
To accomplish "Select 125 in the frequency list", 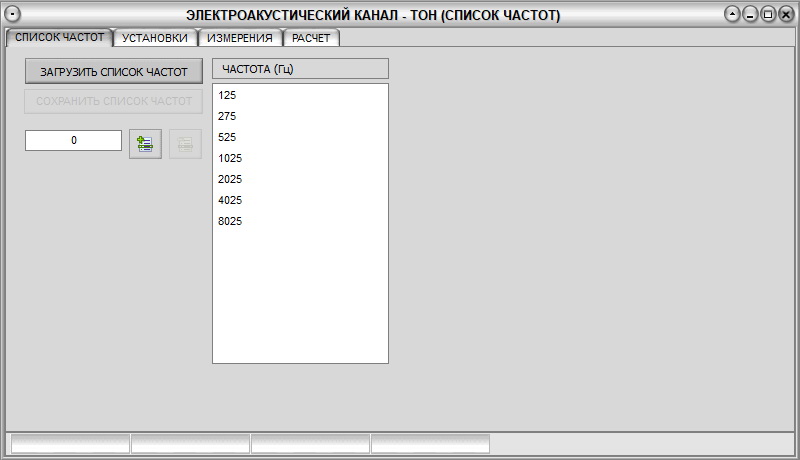I will pyautogui.click(x=227, y=95).
